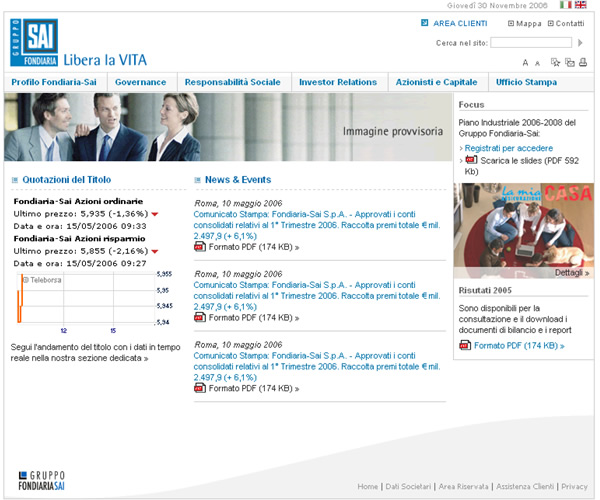The height and width of the screenshot is (500, 600).
Task: Click the footer Gruppo Fondiaria SAI logo
Action: [x=42, y=481]
